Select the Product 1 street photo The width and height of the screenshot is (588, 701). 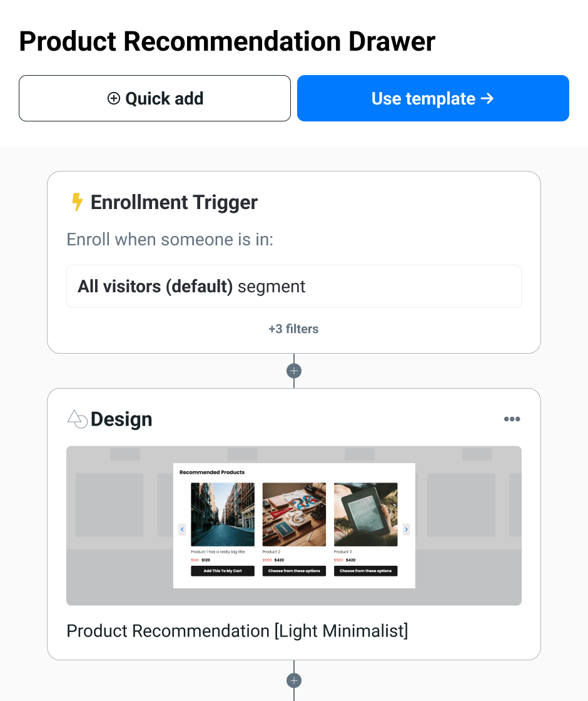coord(222,514)
